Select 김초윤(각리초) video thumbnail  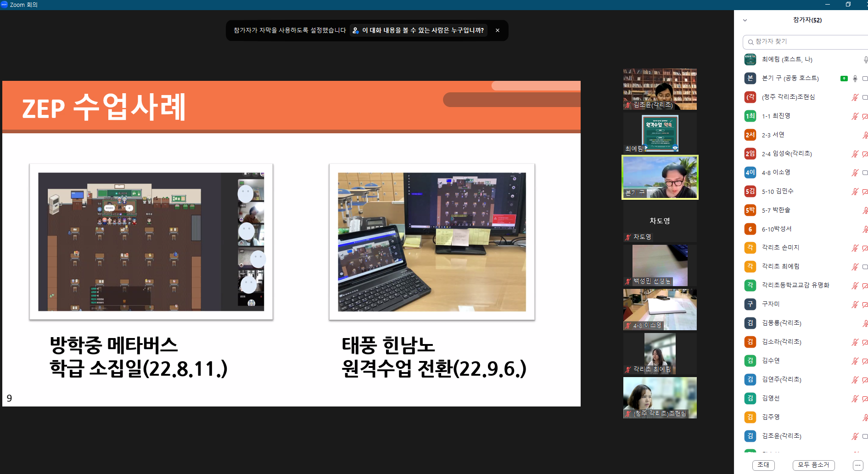[660, 89]
